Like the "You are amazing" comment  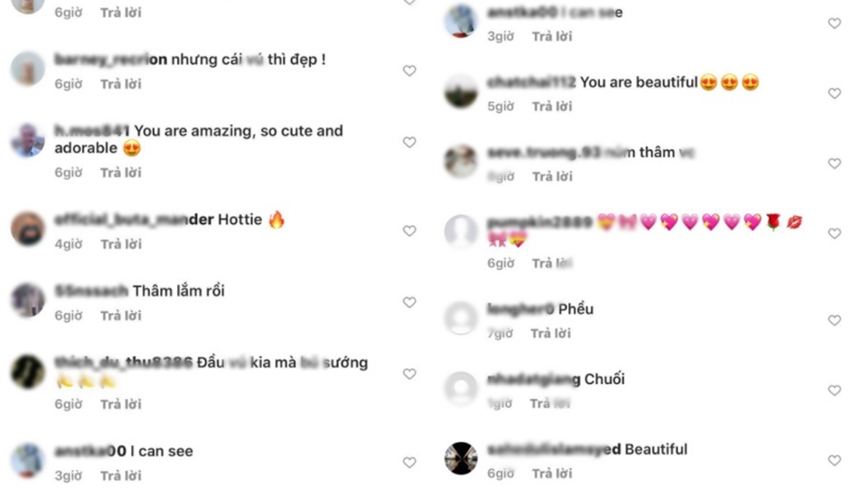click(410, 143)
